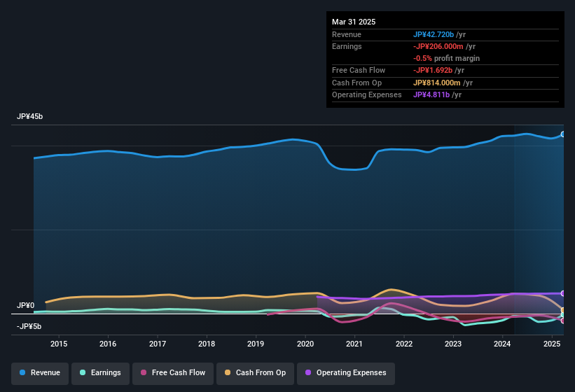
Task: Click the 2017 x-axis label
Action: [158, 344]
